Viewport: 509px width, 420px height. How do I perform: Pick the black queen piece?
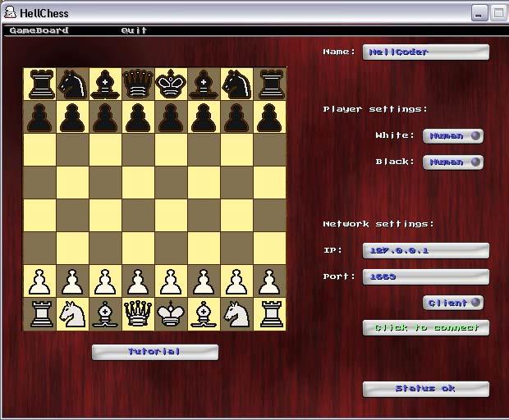point(138,84)
